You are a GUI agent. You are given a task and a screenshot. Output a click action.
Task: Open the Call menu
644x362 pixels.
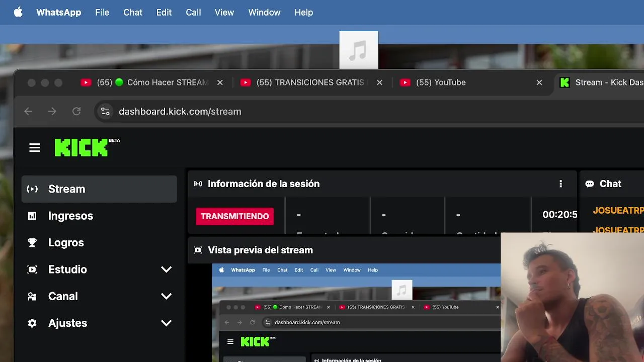point(193,12)
